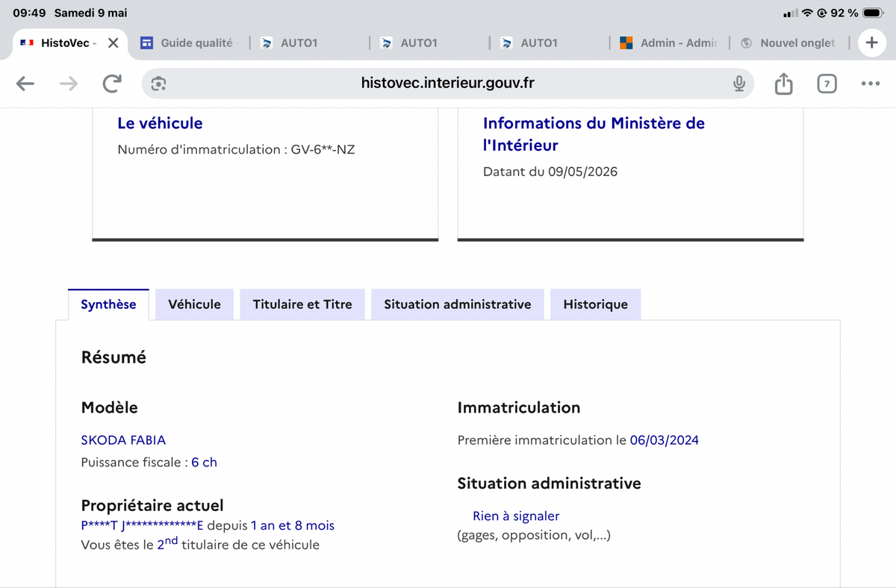Switch to the Admin browser tab
Viewport: 896px width, 588px height.
(669, 43)
